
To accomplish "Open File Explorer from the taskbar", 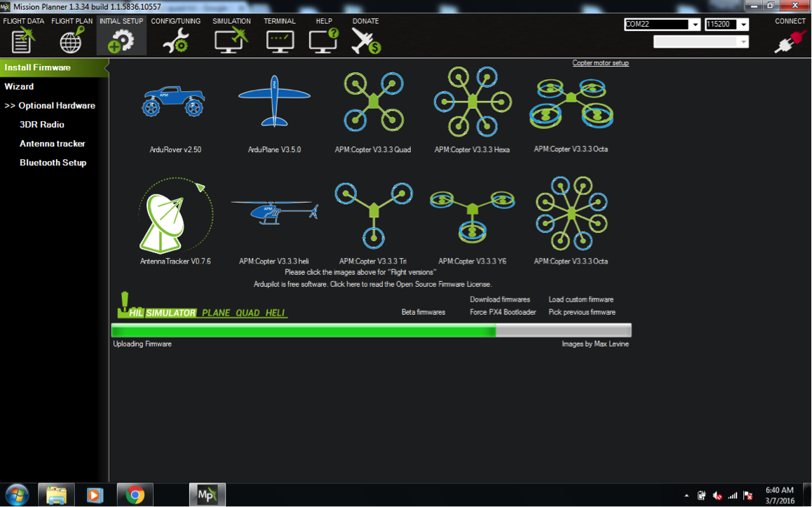I will click(x=56, y=495).
